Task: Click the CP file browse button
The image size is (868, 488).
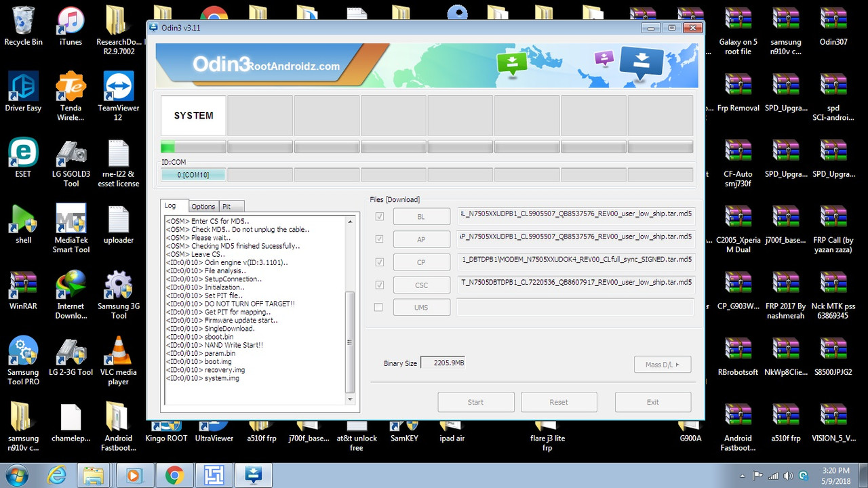Action: (422, 262)
